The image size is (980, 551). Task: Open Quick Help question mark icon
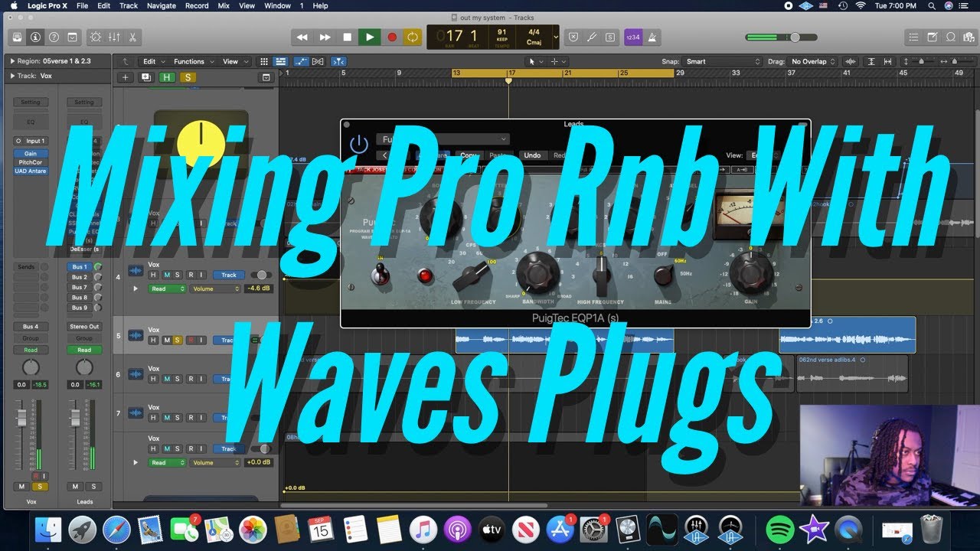point(54,37)
